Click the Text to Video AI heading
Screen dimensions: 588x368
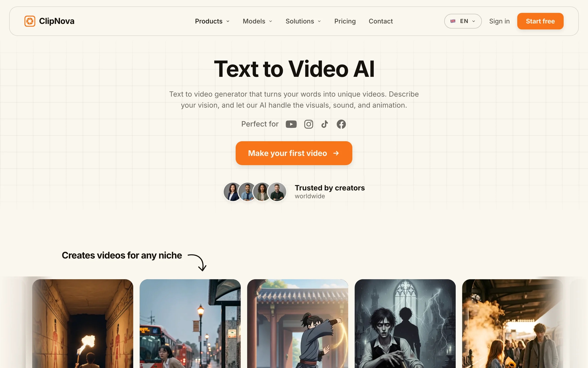click(294, 69)
